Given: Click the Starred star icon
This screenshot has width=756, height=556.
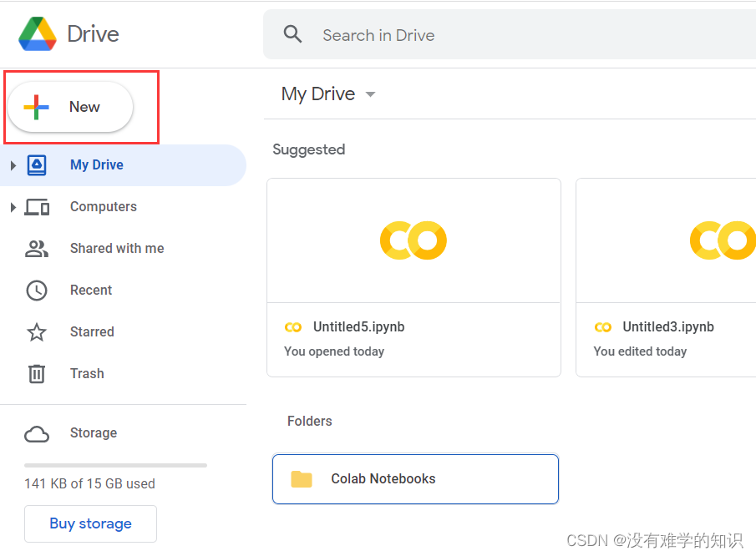Looking at the screenshot, I should [37, 331].
